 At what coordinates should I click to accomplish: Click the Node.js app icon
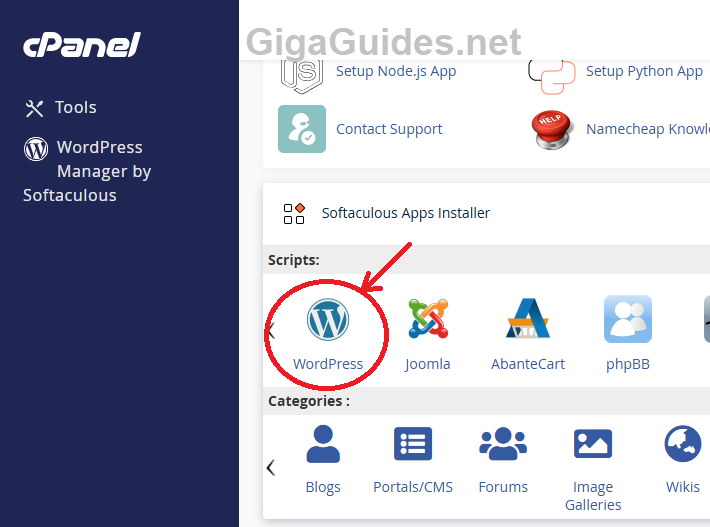[x=302, y=76]
